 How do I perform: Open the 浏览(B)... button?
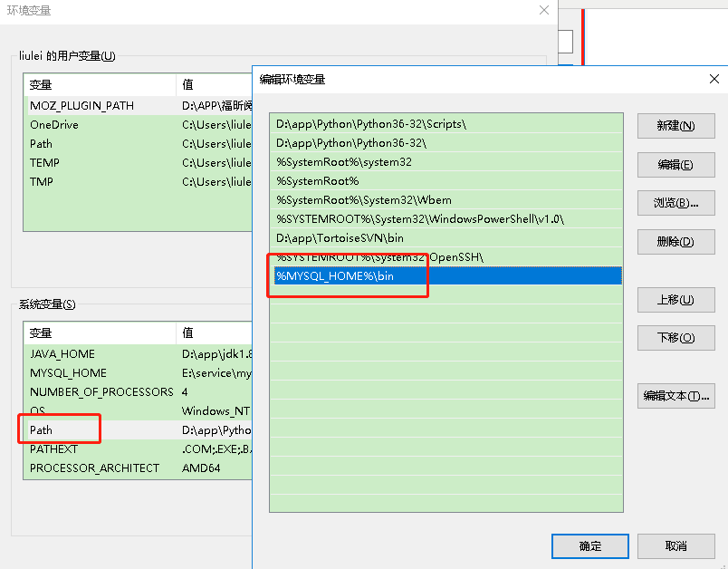(x=675, y=203)
